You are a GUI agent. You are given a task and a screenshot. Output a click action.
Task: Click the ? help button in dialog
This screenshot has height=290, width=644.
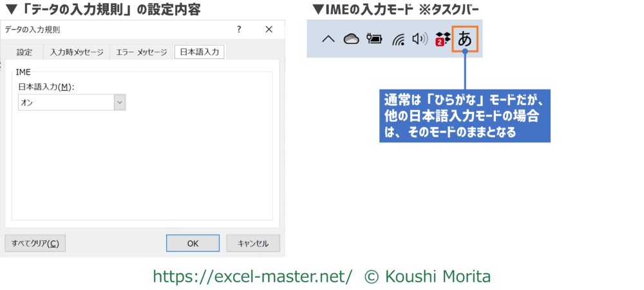coord(239,30)
